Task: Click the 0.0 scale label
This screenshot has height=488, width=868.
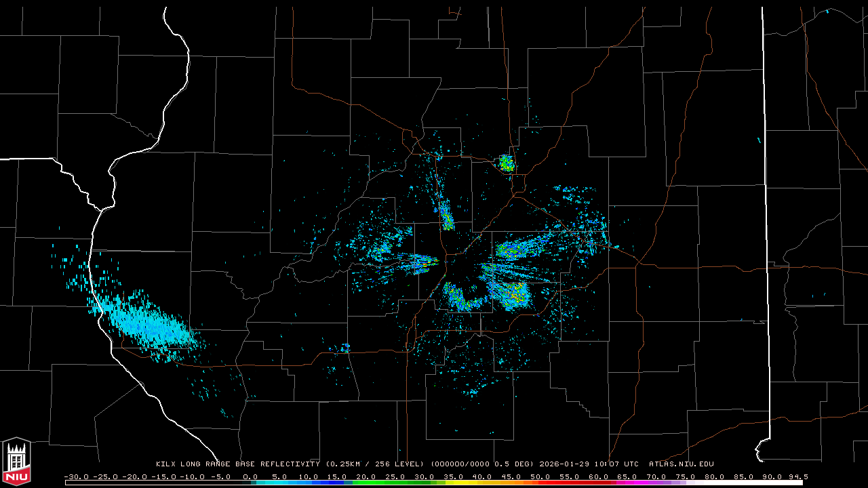Action: [250, 476]
